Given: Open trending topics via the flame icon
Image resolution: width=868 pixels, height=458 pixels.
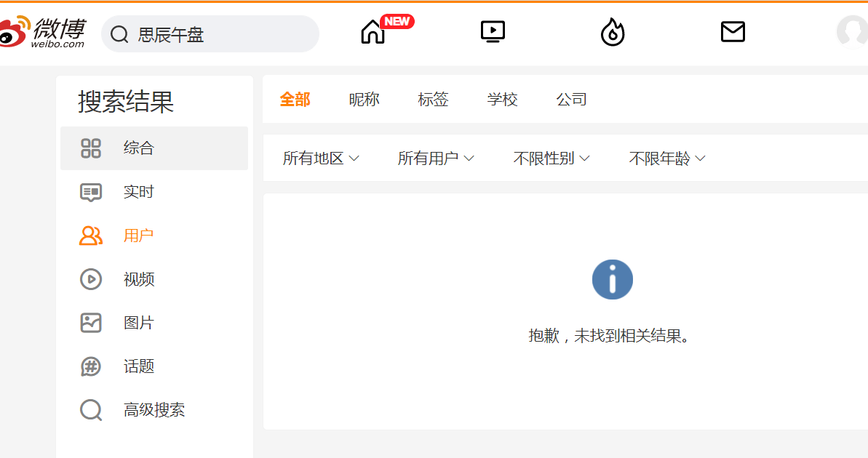Looking at the screenshot, I should 612,31.
